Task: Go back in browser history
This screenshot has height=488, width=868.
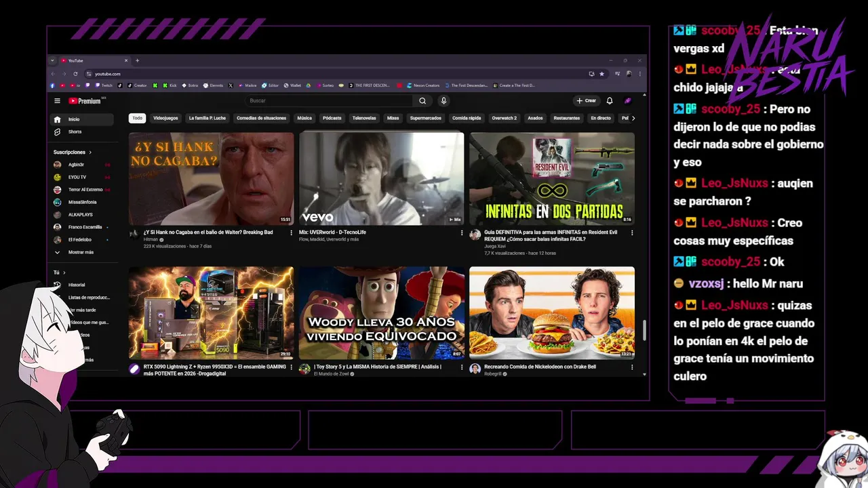Action: 54,74
